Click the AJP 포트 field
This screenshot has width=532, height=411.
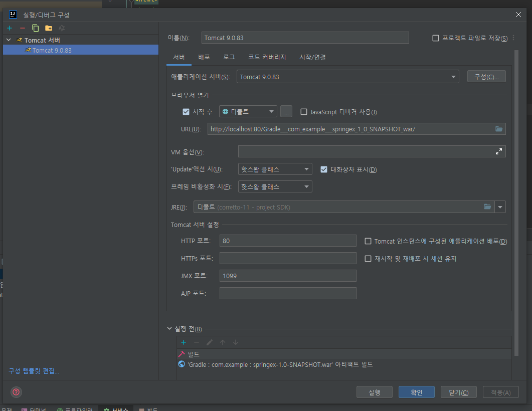point(288,293)
